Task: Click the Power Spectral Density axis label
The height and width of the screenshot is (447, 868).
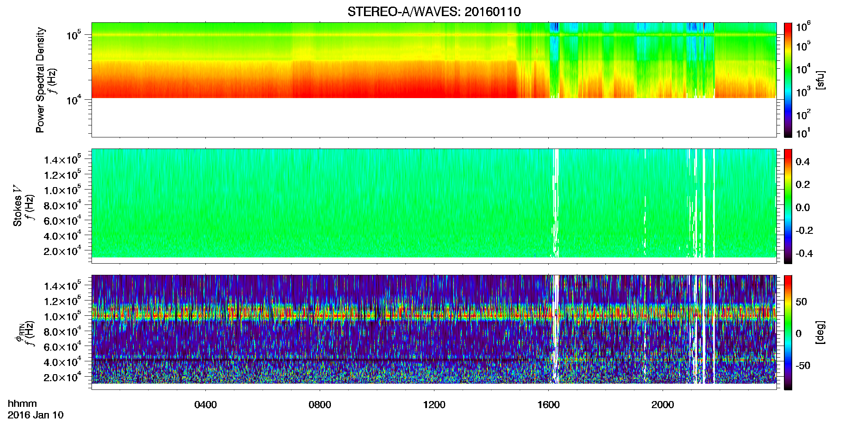Action: (x=40, y=80)
